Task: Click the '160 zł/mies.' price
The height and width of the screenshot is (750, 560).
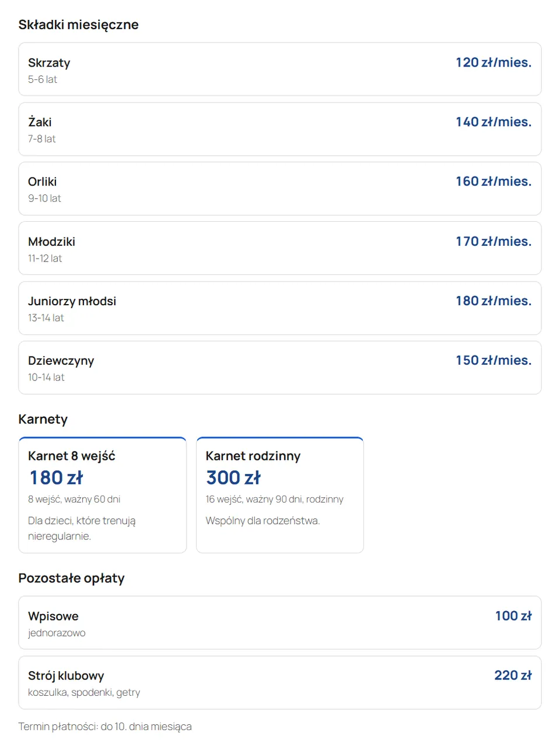Action: click(494, 182)
